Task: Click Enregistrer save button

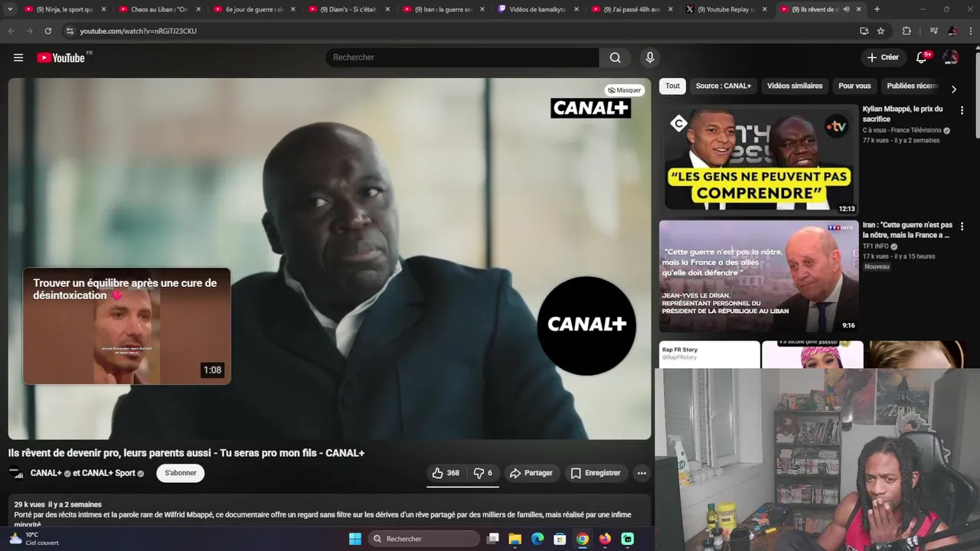Action: point(596,473)
